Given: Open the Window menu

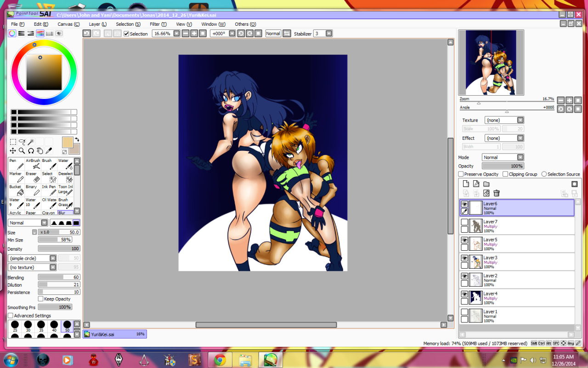Looking at the screenshot, I should (x=213, y=24).
